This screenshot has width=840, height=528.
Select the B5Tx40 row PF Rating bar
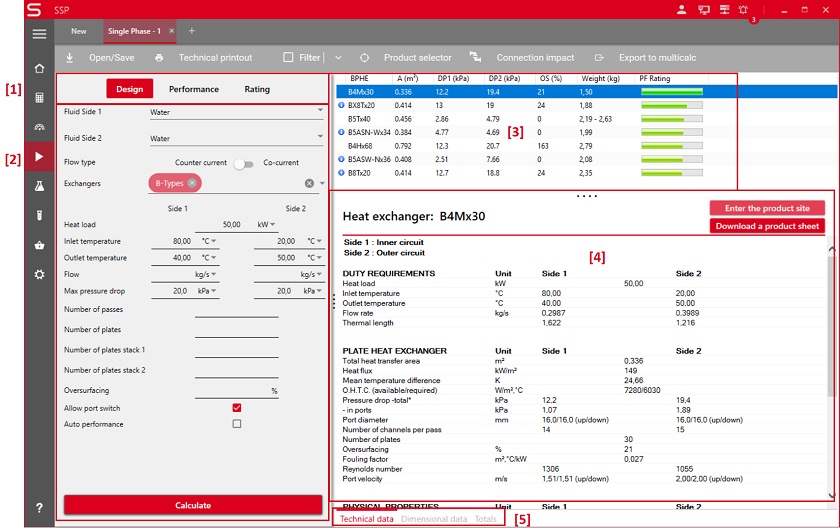(x=671, y=118)
